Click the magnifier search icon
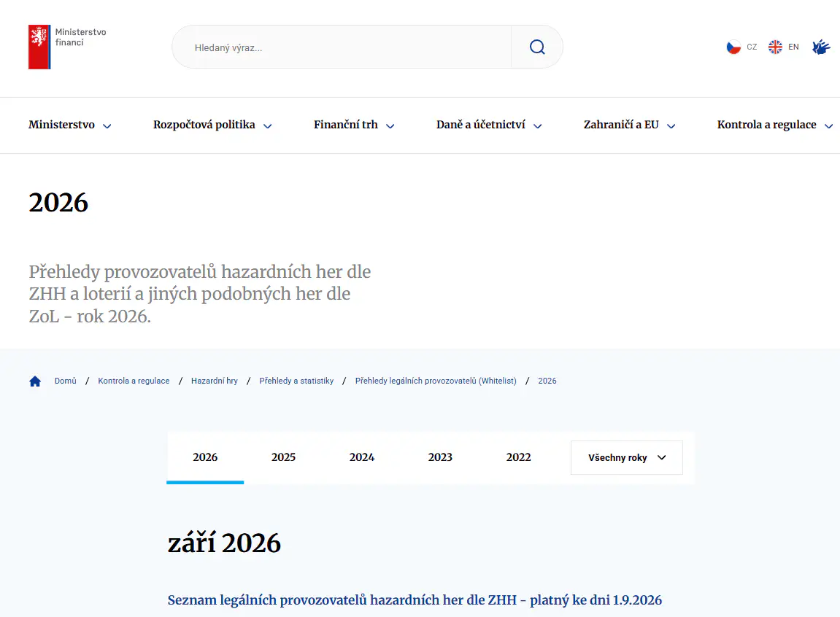Viewport: 840px width, 617px height. [x=537, y=47]
